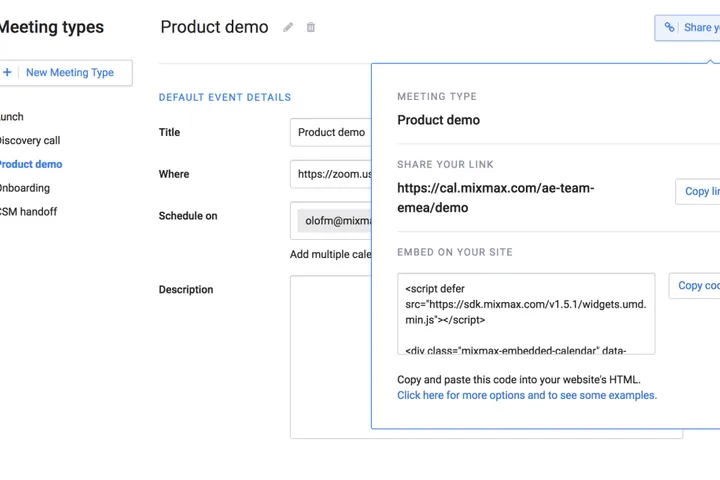The width and height of the screenshot is (720, 480).
Task: Select Lunch meeting type
Action: pyautogui.click(x=11, y=117)
